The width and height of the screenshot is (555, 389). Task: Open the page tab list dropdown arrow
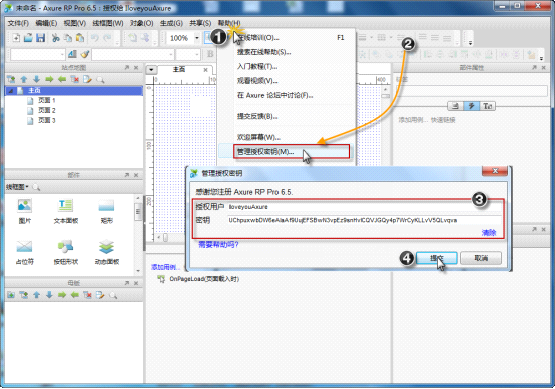(151, 69)
